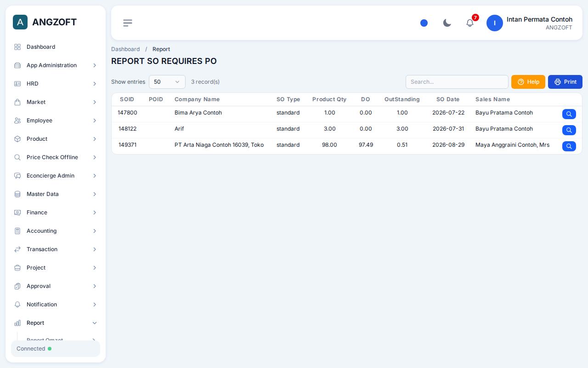588x368 pixels.
Task: Expand the Econcierge Admin chevron
Action: click(x=95, y=176)
